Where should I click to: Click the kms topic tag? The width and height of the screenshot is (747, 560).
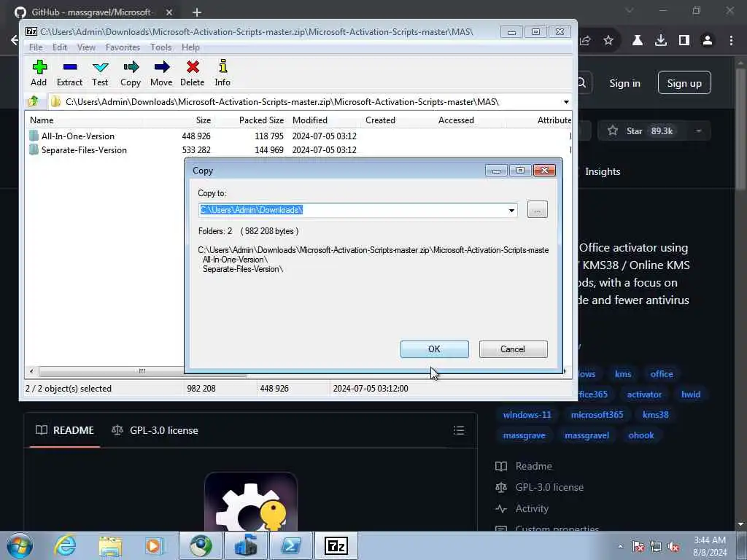click(x=623, y=374)
